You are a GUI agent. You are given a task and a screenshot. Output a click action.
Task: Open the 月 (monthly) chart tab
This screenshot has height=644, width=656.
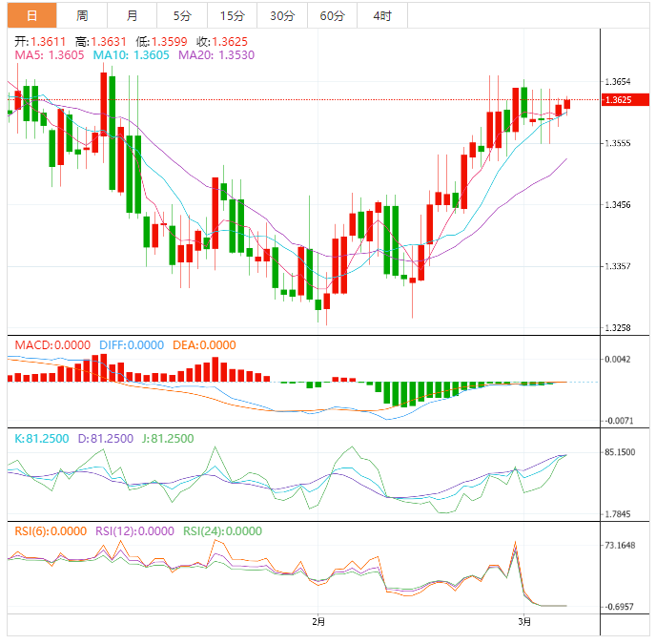[x=132, y=15]
